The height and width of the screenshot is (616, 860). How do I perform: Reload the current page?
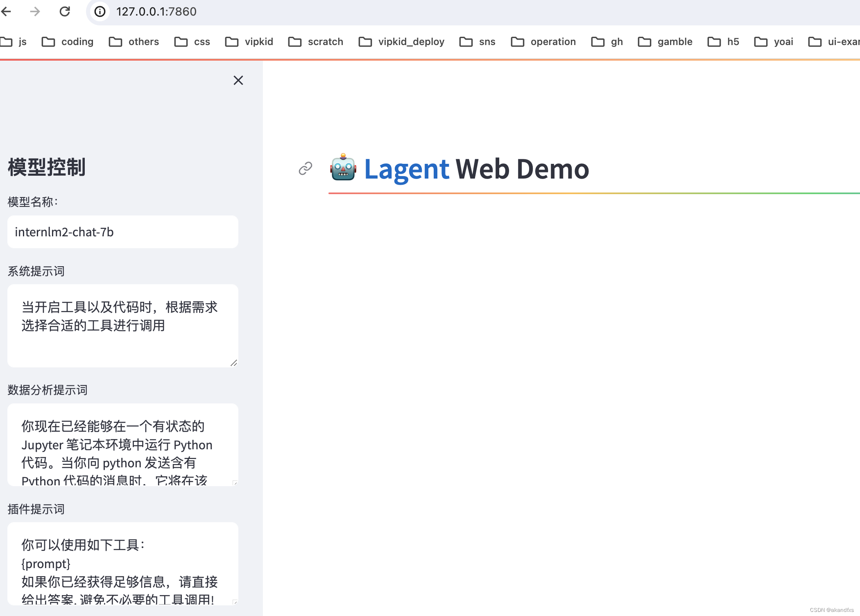pyautogui.click(x=65, y=11)
